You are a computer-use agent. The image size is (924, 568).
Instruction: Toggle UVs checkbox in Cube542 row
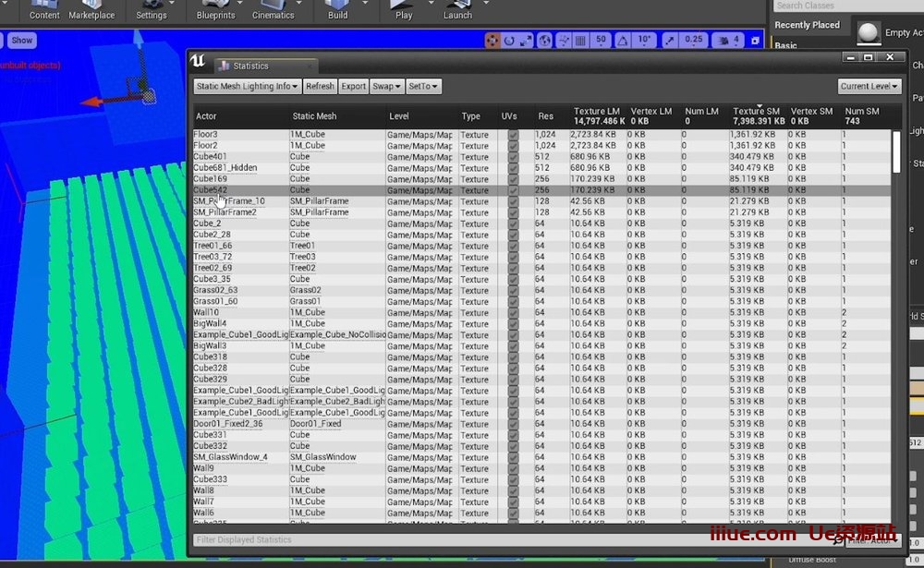click(514, 190)
